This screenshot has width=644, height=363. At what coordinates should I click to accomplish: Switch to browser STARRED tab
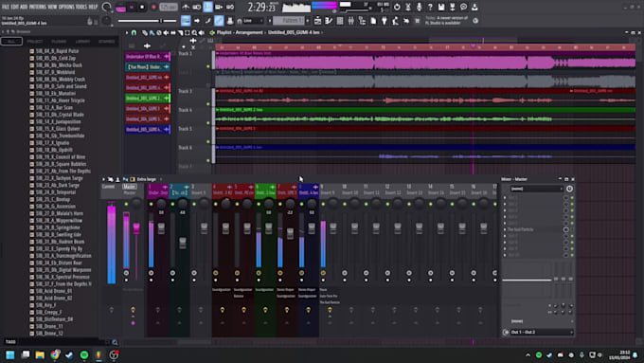(106, 42)
